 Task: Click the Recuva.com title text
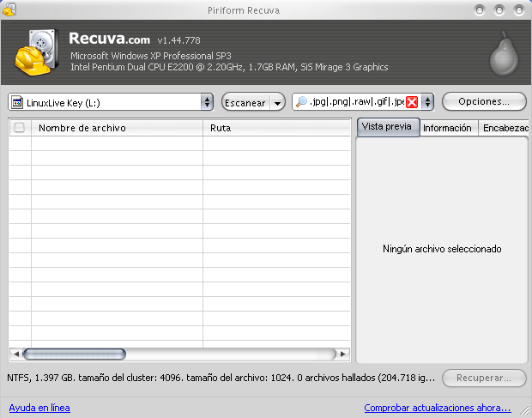(110, 39)
